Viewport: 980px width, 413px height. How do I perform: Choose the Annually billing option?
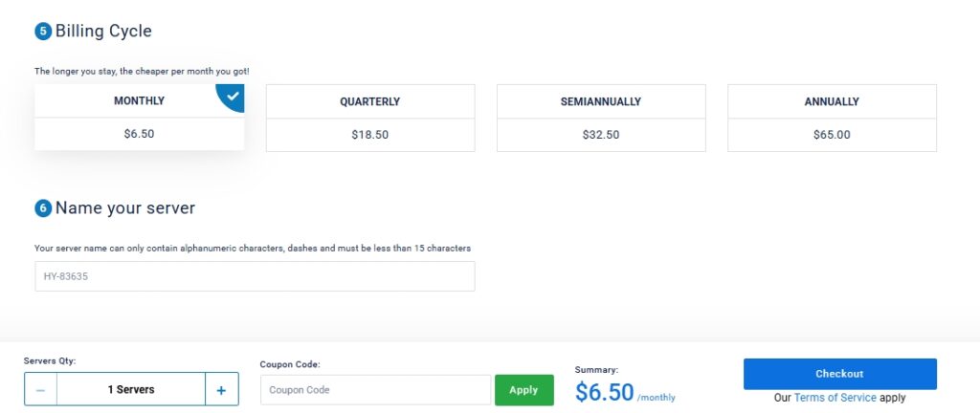tap(832, 101)
